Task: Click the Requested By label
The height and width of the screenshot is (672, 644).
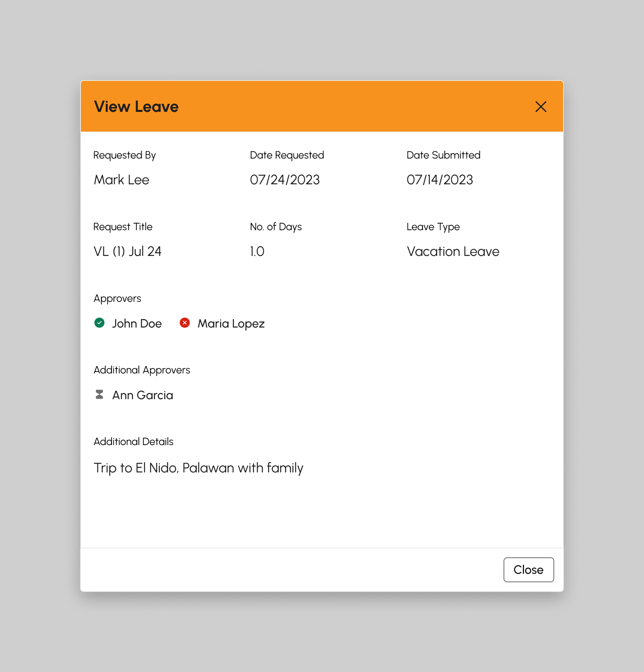Action: click(x=124, y=155)
